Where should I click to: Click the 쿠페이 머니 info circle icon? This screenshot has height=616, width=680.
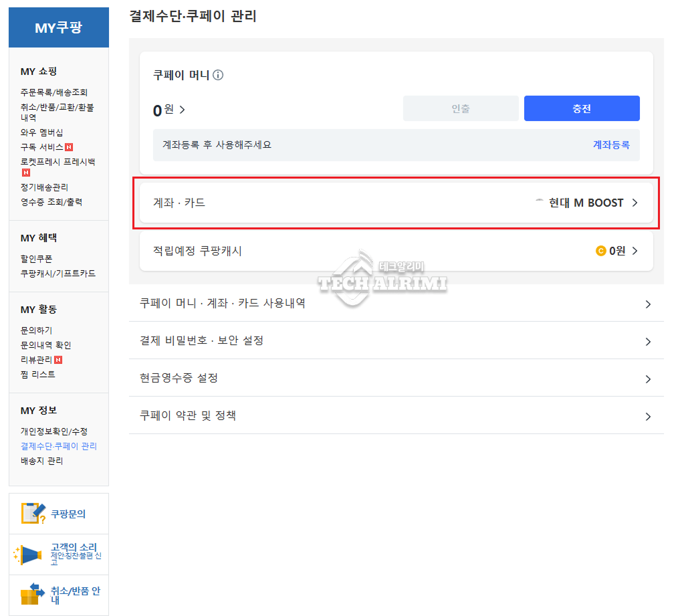pos(218,75)
